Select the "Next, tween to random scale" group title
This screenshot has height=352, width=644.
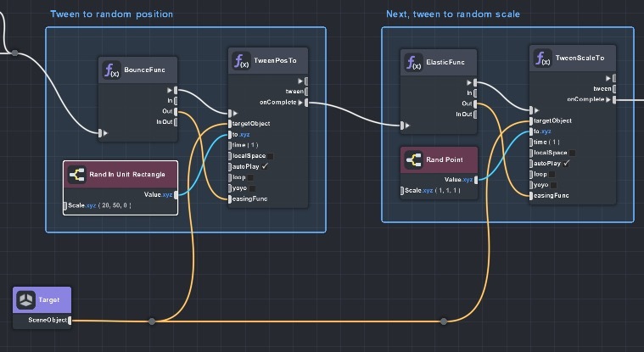[x=452, y=14]
